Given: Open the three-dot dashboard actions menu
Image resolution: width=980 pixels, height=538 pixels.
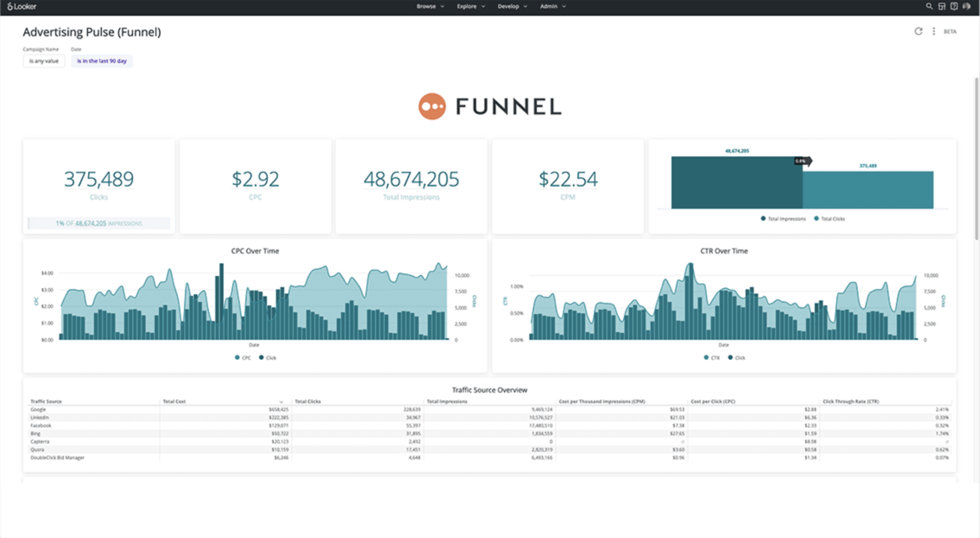Looking at the screenshot, I should pos(934,31).
